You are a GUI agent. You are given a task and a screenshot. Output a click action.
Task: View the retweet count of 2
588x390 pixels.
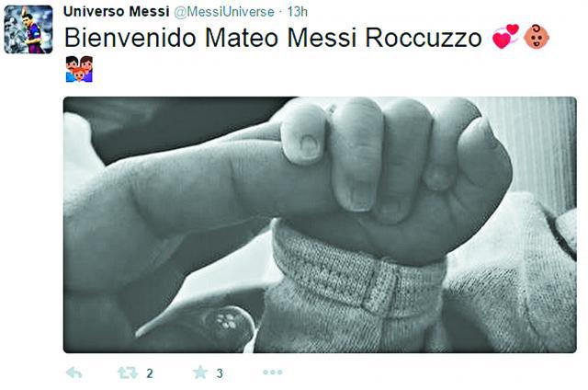(x=150, y=373)
